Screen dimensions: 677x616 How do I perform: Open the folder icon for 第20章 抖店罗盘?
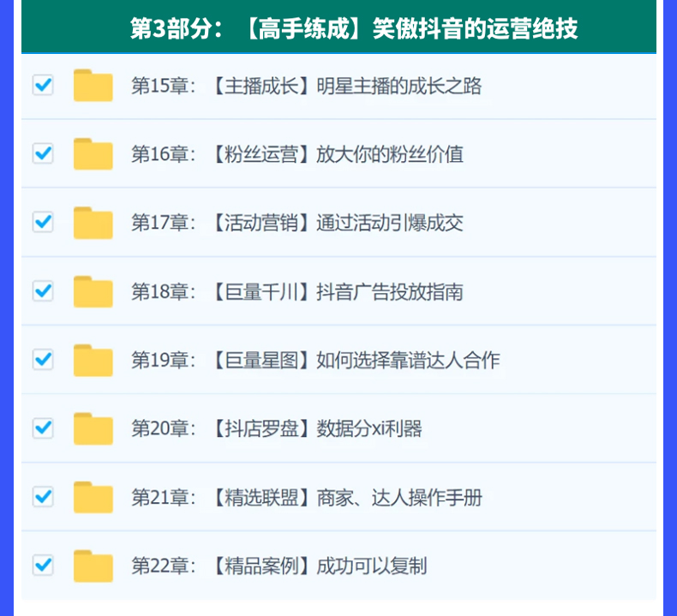(93, 428)
